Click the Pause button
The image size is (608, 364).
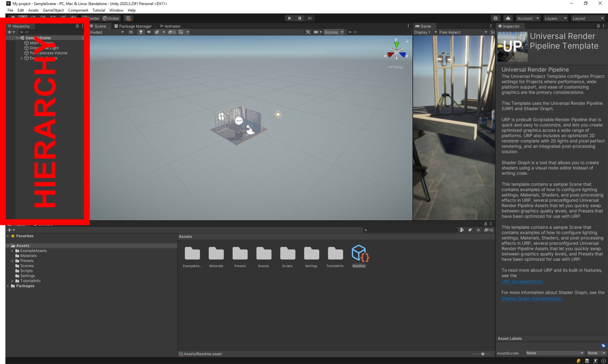pyautogui.click(x=299, y=18)
